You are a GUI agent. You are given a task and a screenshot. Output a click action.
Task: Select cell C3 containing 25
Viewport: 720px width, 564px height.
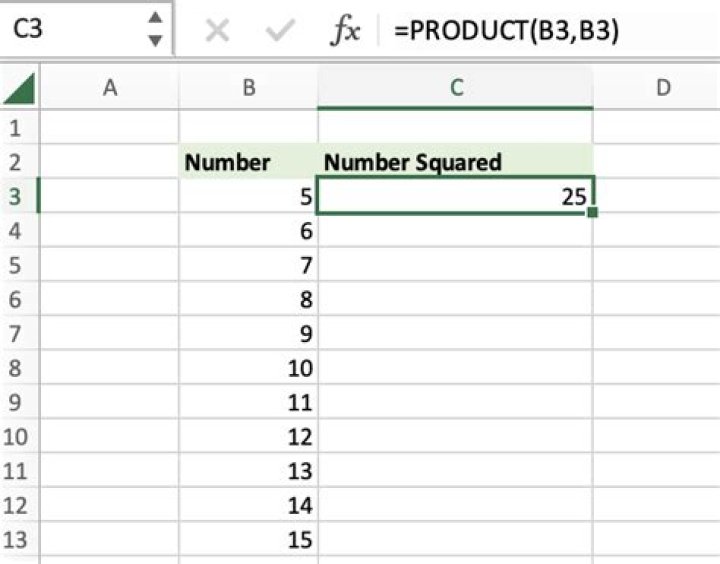(455, 197)
